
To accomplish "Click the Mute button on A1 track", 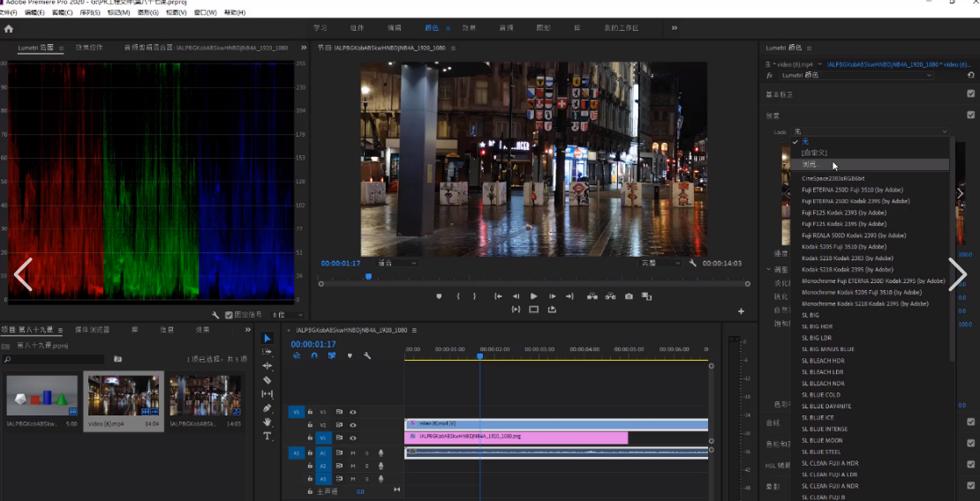I will point(352,452).
